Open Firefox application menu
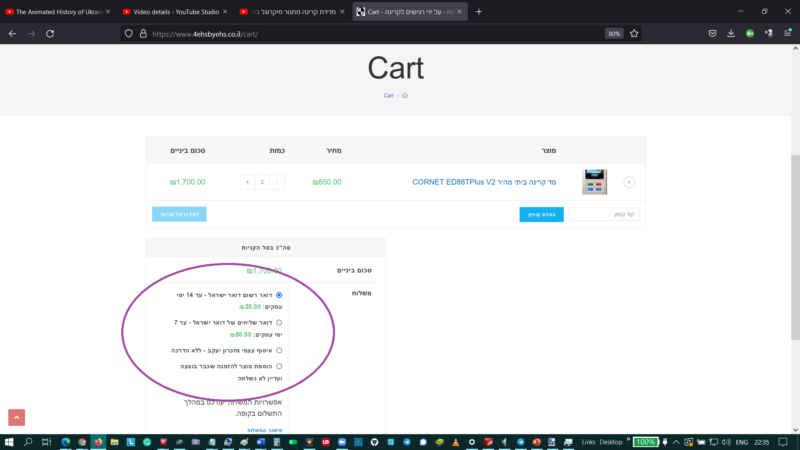This screenshot has width=800, height=450. pos(787,34)
